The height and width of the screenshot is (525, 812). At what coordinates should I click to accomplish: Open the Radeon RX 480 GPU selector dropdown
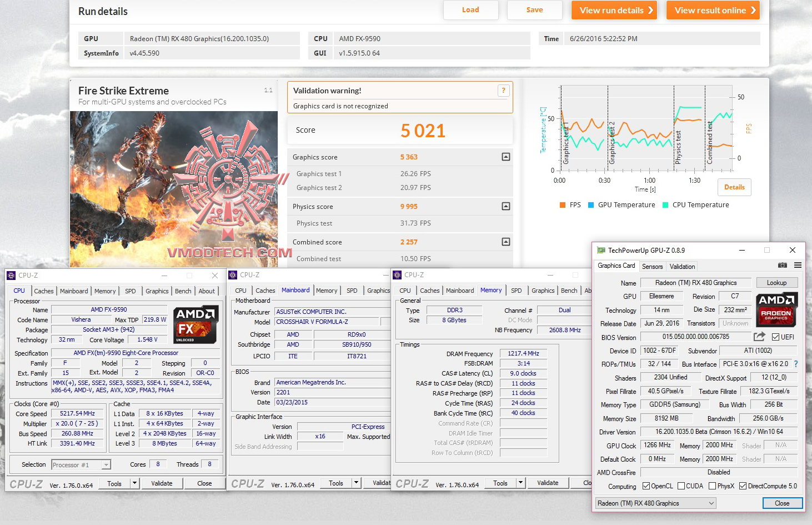click(x=655, y=503)
